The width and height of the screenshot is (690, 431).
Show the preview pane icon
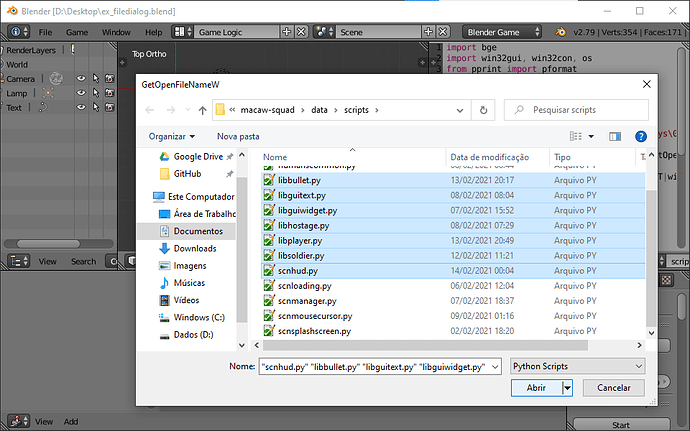[615, 136]
